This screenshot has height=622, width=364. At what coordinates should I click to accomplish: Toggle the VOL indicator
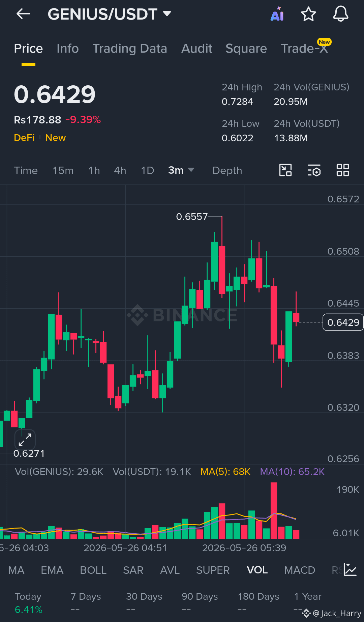(257, 570)
